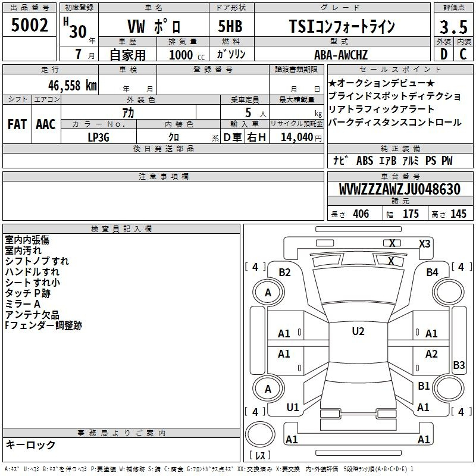Select exterior color アカ

128,112
